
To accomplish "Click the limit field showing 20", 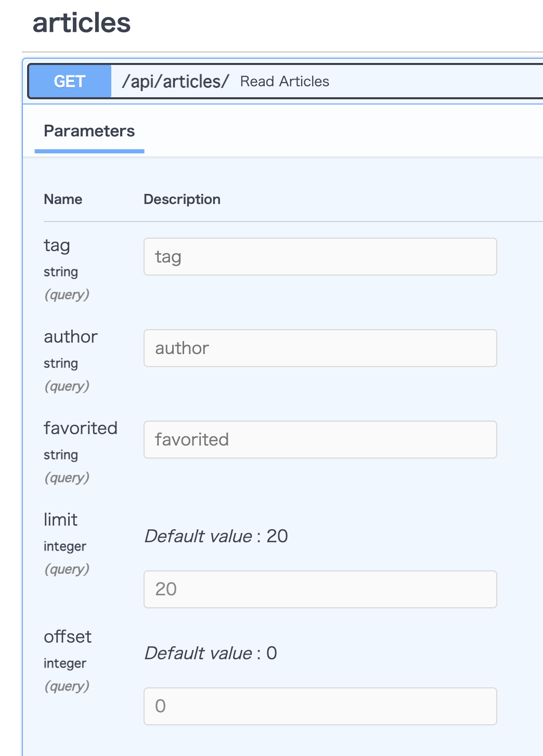I will click(320, 589).
